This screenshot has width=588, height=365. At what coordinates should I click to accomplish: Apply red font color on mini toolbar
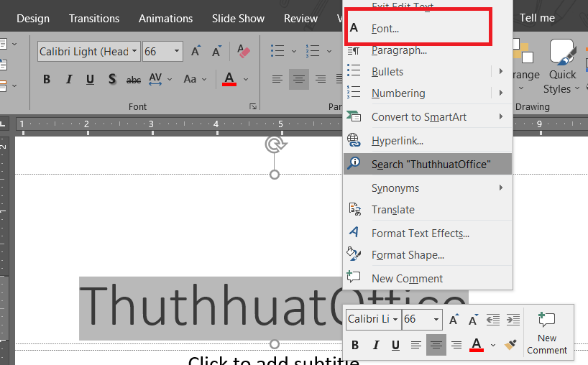pyautogui.click(x=477, y=345)
